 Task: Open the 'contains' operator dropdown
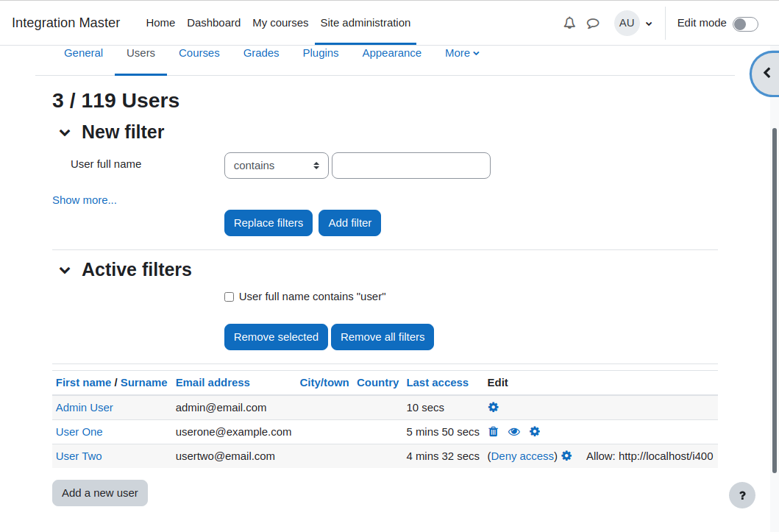click(277, 166)
